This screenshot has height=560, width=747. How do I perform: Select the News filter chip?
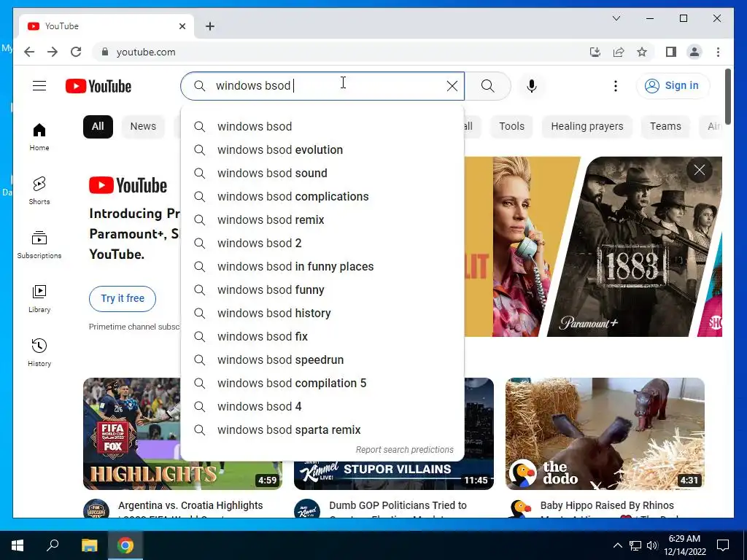[x=143, y=126]
